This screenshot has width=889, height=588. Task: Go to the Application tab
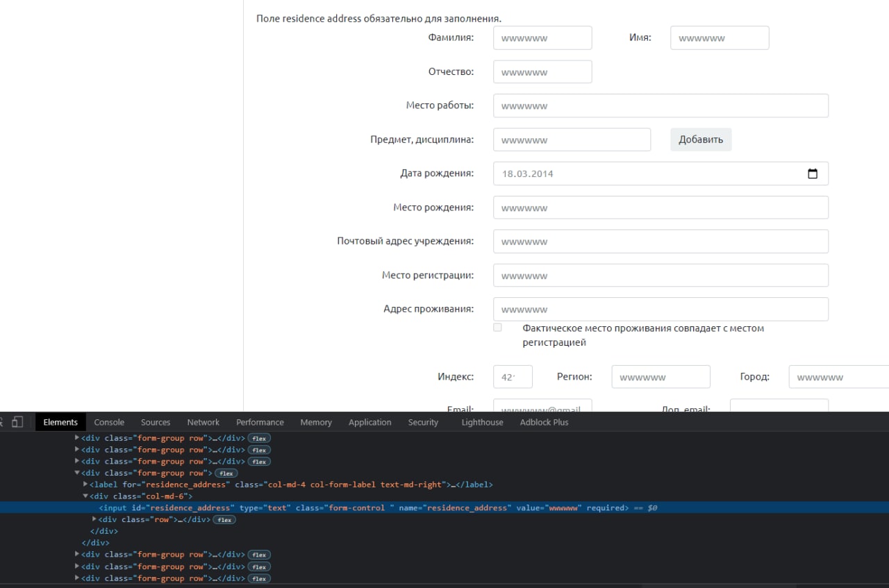[x=369, y=422]
